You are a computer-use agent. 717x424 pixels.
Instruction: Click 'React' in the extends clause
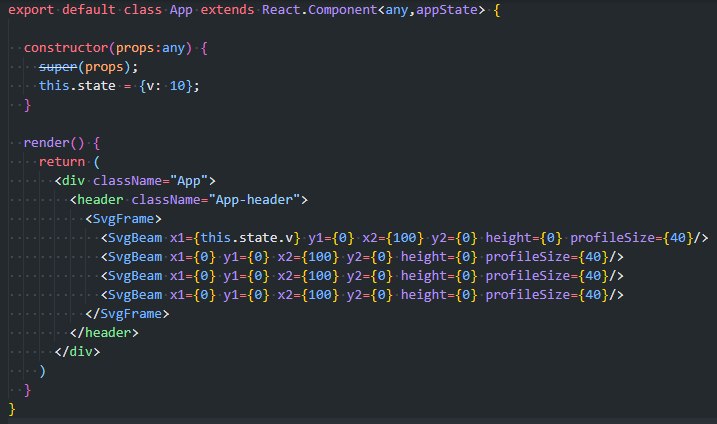pyautogui.click(x=281, y=10)
